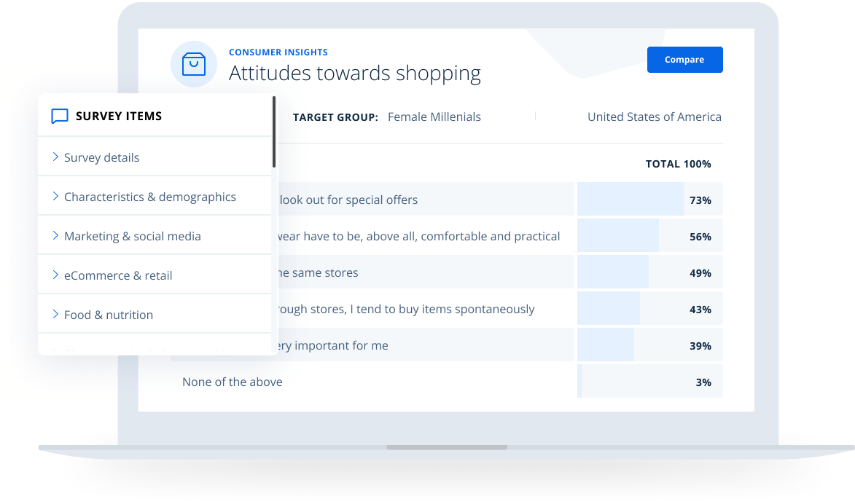Open the Characteristics & demographics menu item
Viewport: 855px width, 504px height.
[150, 196]
